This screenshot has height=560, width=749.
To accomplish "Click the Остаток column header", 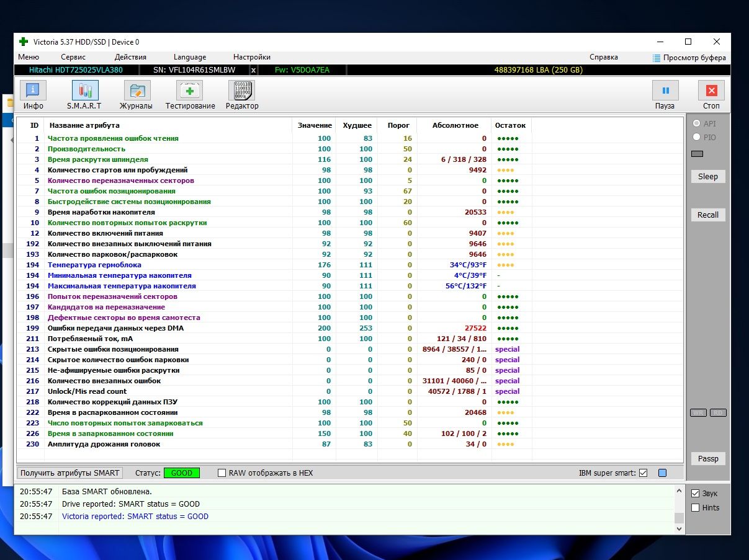I will click(511, 125).
